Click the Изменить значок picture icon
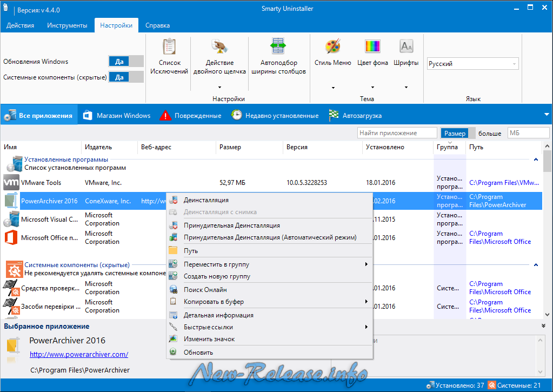Screen dimensions: 553x392 pyautogui.click(x=173, y=338)
